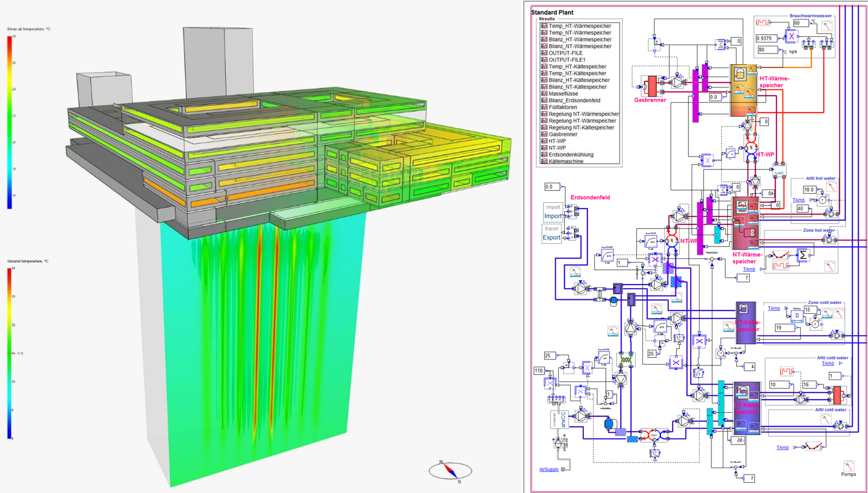This screenshot has height=493, width=868.
Task: Open Temp_HT-Wärmespeicher in the Results list
Action: [579, 26]
